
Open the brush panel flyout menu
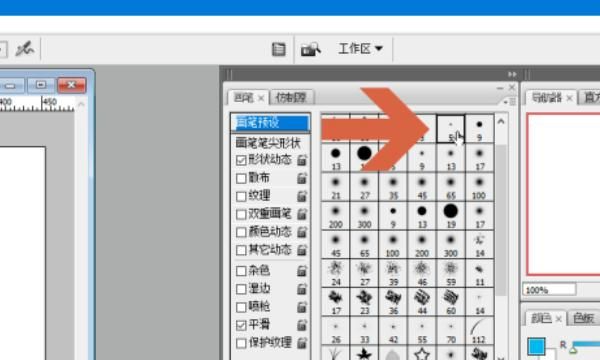[510, 102]
